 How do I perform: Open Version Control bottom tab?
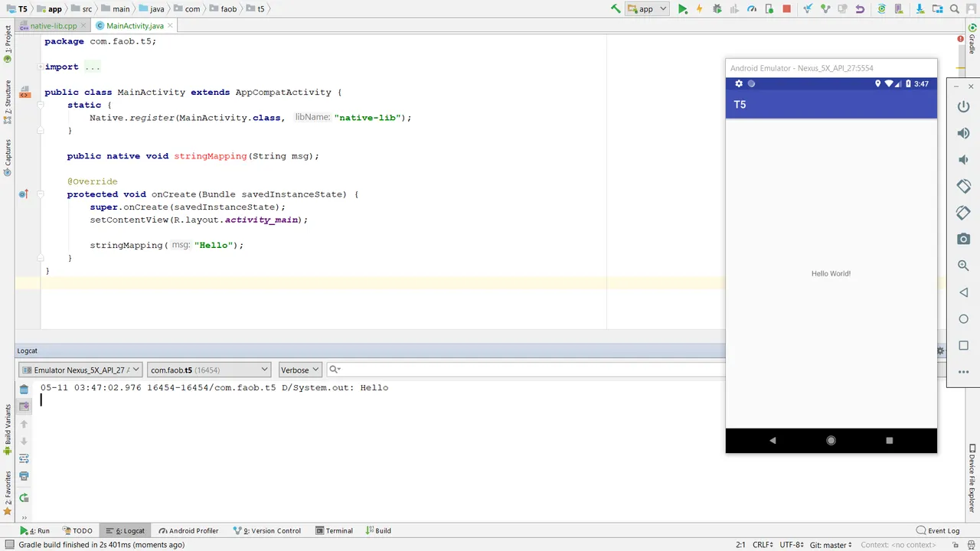(266, 530)
